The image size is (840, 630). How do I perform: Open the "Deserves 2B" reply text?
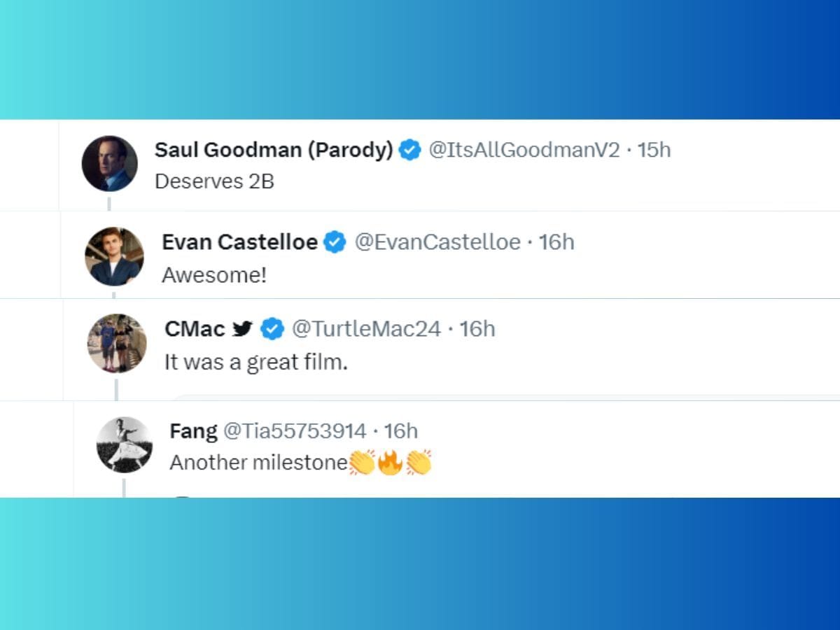point(214,181)
